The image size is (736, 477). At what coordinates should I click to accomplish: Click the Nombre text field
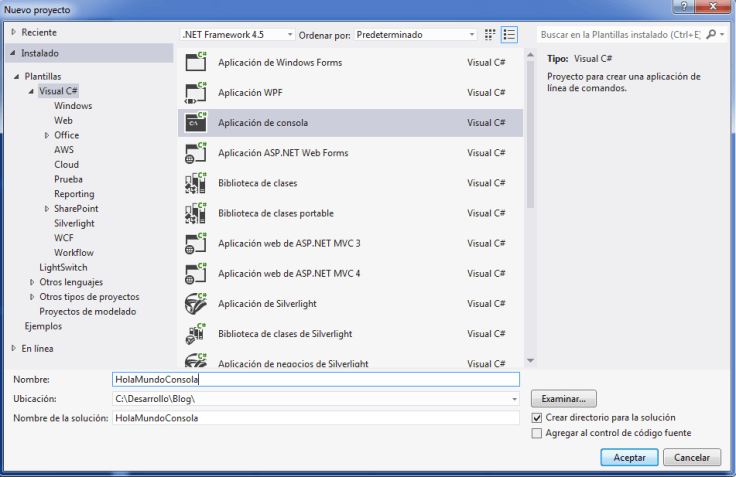pyautogui.click(x=316, y=380)
